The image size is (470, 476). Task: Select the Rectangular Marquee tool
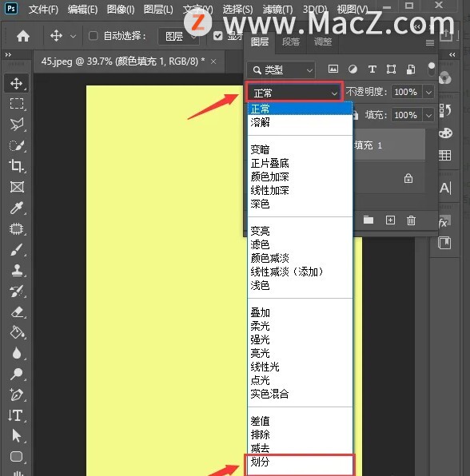(17, 104)
